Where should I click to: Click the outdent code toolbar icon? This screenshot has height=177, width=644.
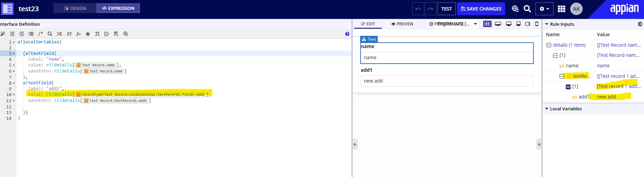[x=12, y=34]
